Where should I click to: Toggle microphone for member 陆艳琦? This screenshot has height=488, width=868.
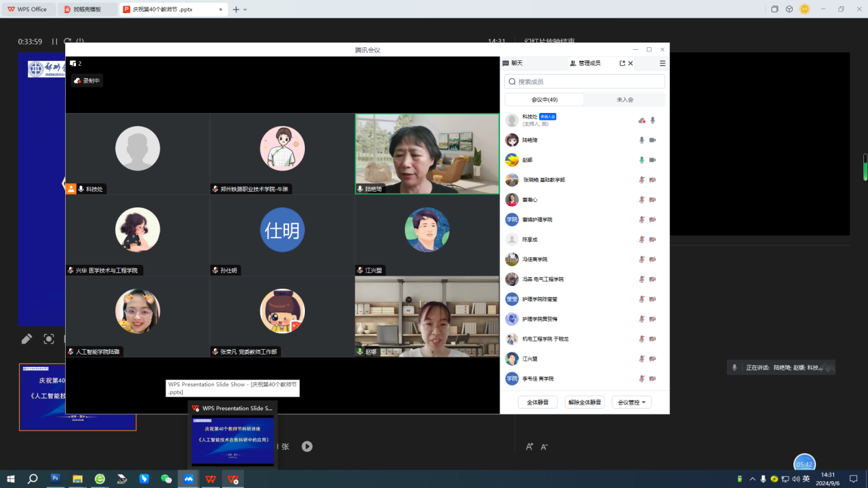642,140
